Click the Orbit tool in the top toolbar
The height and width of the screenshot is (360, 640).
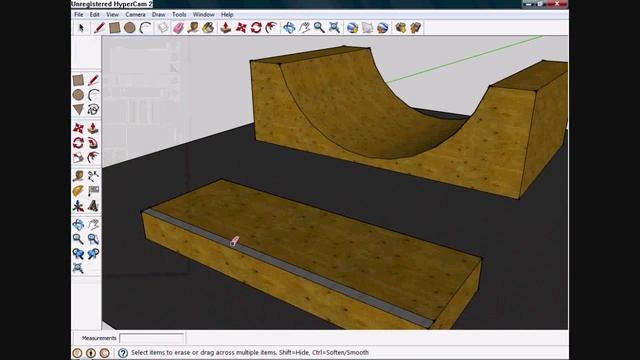(289, 28)
